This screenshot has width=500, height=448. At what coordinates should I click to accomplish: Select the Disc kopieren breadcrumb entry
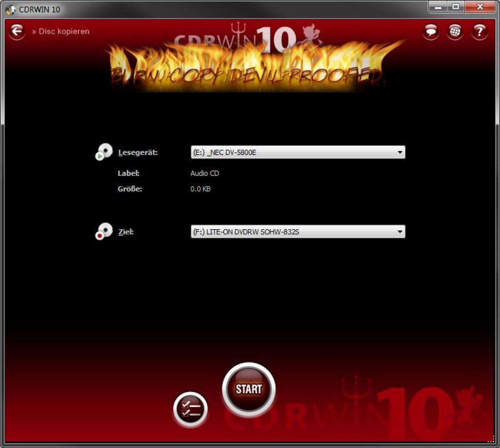pyautogui.click(x=63, y=31)
